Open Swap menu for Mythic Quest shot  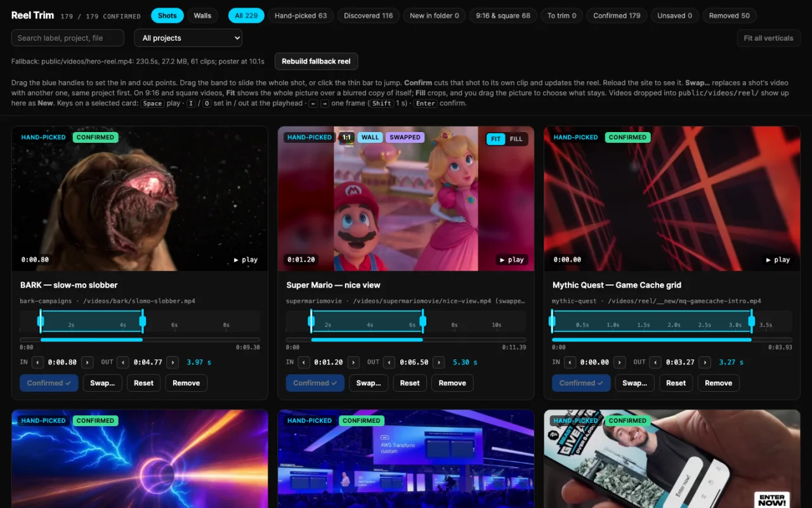(635, 383)
